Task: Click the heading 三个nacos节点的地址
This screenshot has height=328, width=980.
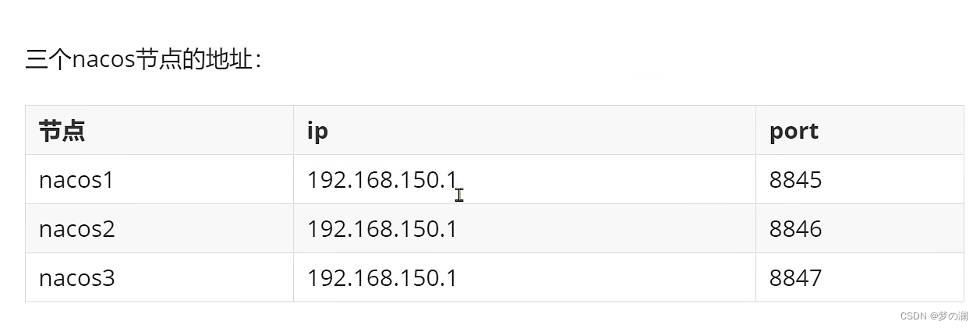Action: coord(143,59)
